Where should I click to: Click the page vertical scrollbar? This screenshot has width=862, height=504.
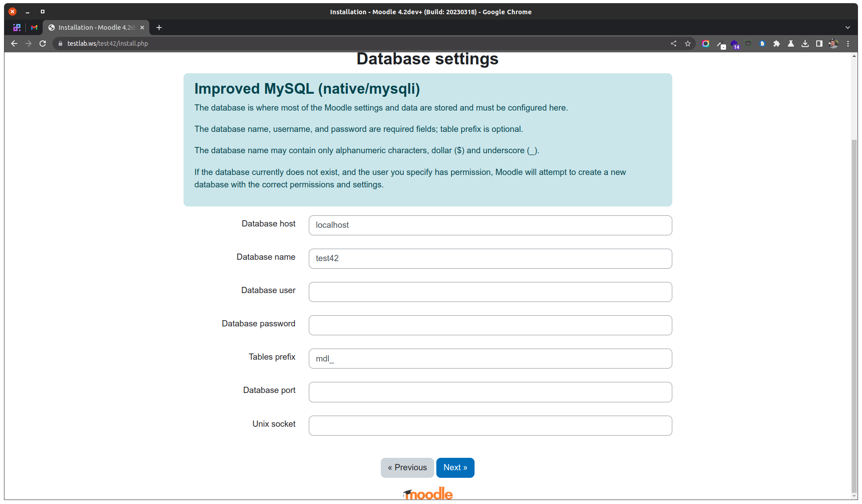[x=854, y=315]
